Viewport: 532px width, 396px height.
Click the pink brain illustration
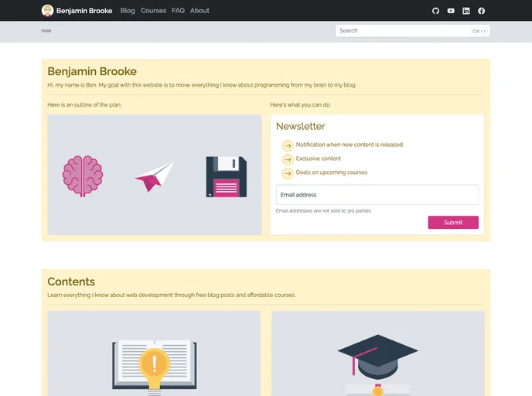tap(83, 176)
